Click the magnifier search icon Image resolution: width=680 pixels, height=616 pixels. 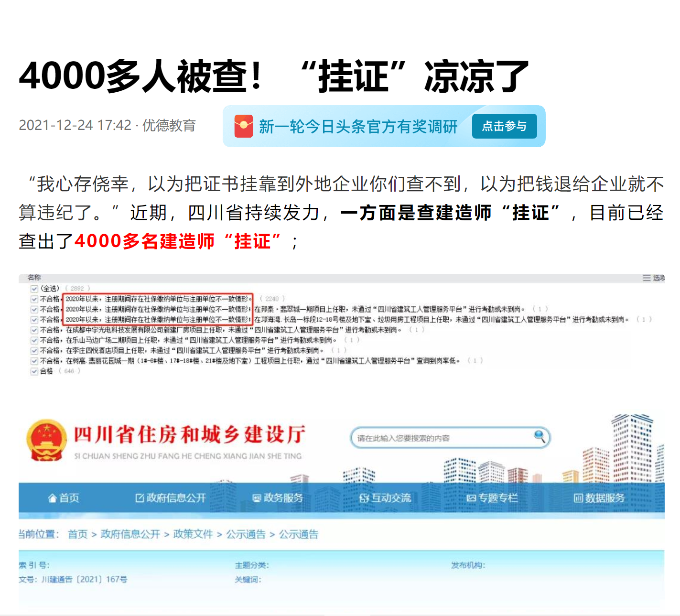click(x=540, y=436)
